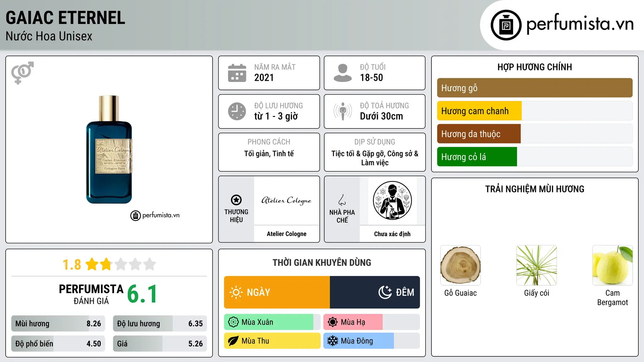Click the Giá 5.26 rating bar
The width and height of the screenshot is (644, 362).
click(160, 344)
